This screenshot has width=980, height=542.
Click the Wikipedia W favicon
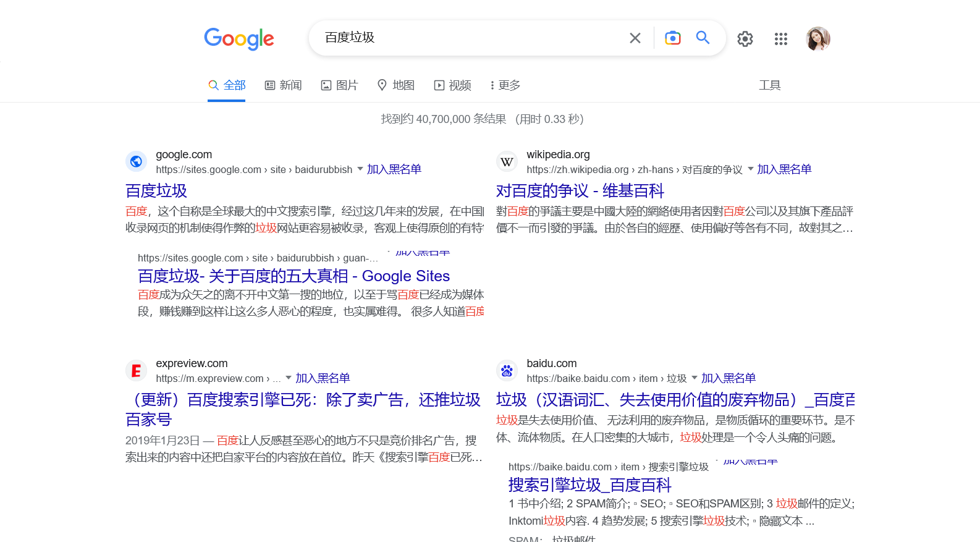click(x=507, y=161)
